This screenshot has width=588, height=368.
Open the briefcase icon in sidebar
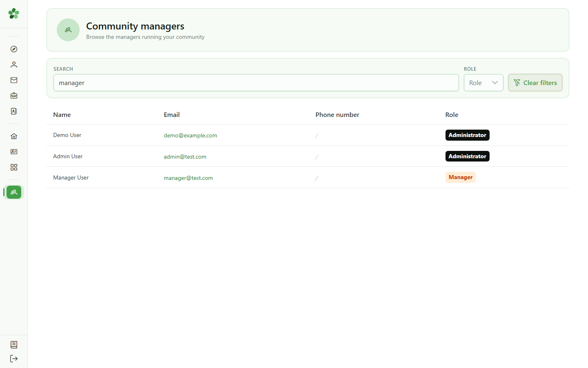click(x=14, y=96)
